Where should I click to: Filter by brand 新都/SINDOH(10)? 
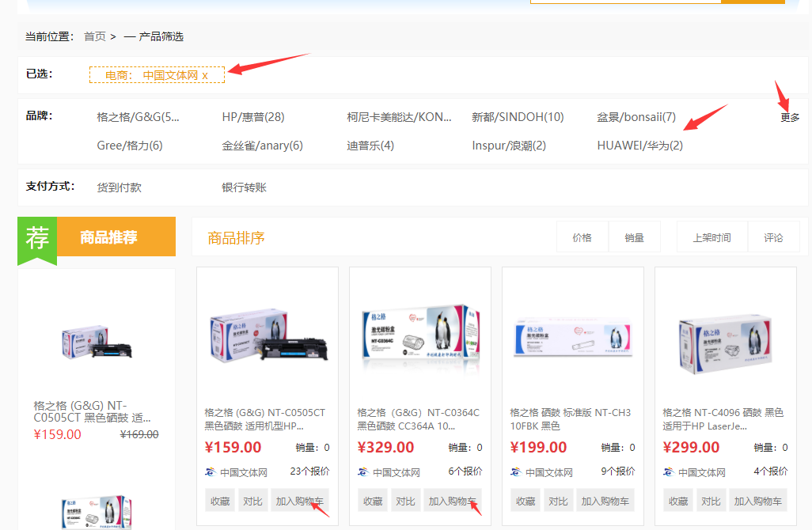pyautogui.click(x=518, y=118)
